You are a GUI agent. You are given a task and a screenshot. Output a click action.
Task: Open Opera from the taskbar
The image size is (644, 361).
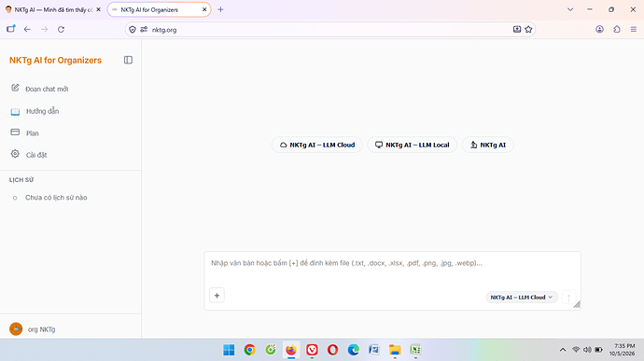[332, 350]
